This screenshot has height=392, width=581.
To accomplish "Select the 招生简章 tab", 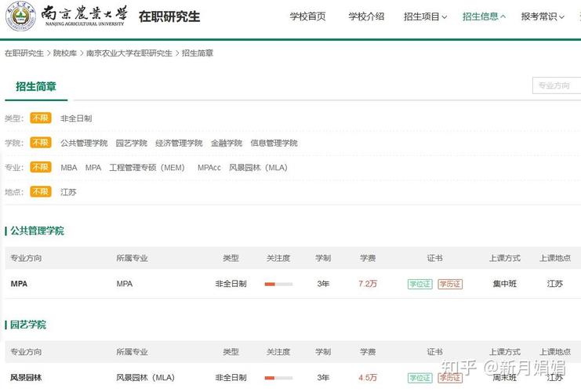I will 36,87.
